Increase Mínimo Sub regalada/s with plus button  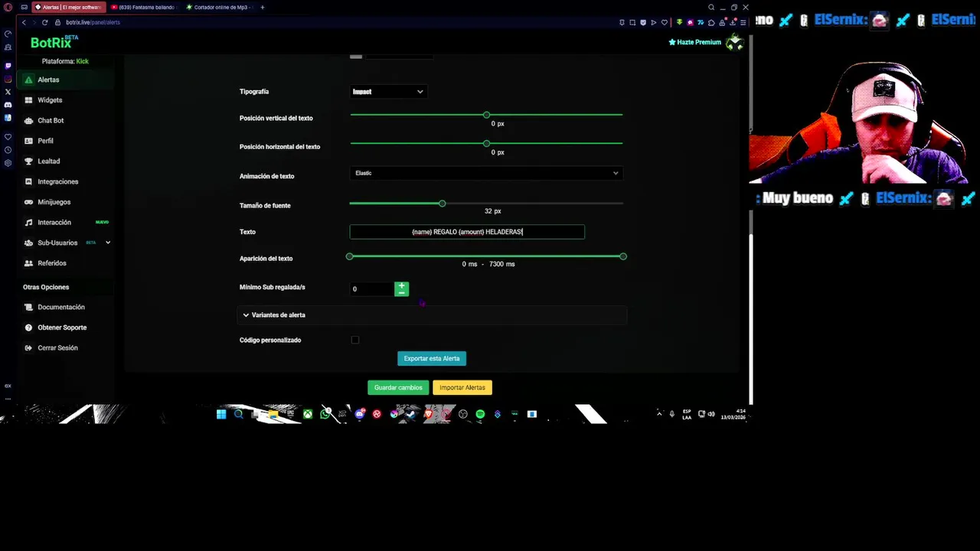401,285
